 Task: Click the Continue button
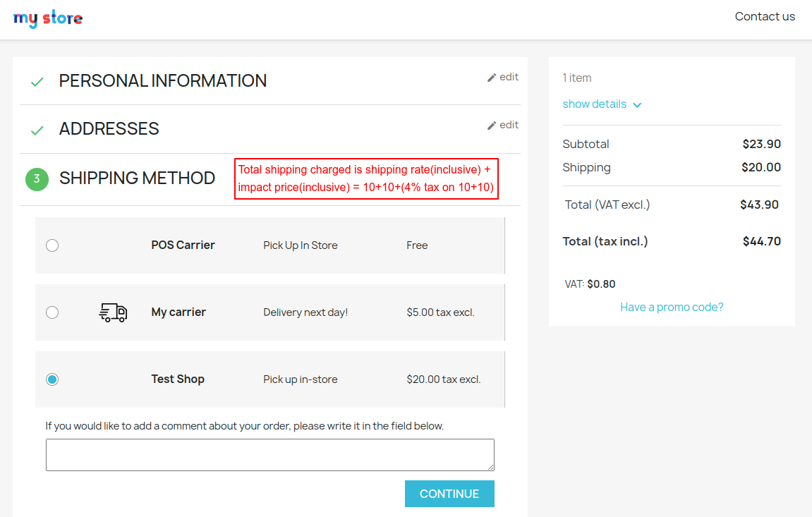(449, 494)
